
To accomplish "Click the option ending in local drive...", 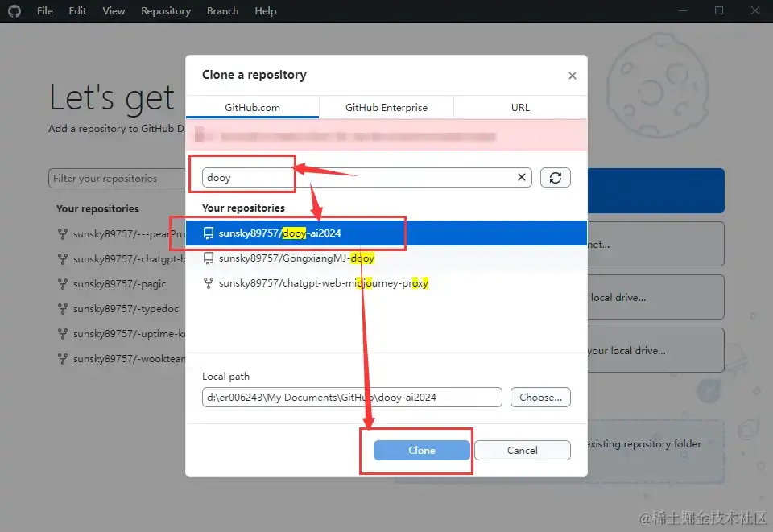I will 655,297.
